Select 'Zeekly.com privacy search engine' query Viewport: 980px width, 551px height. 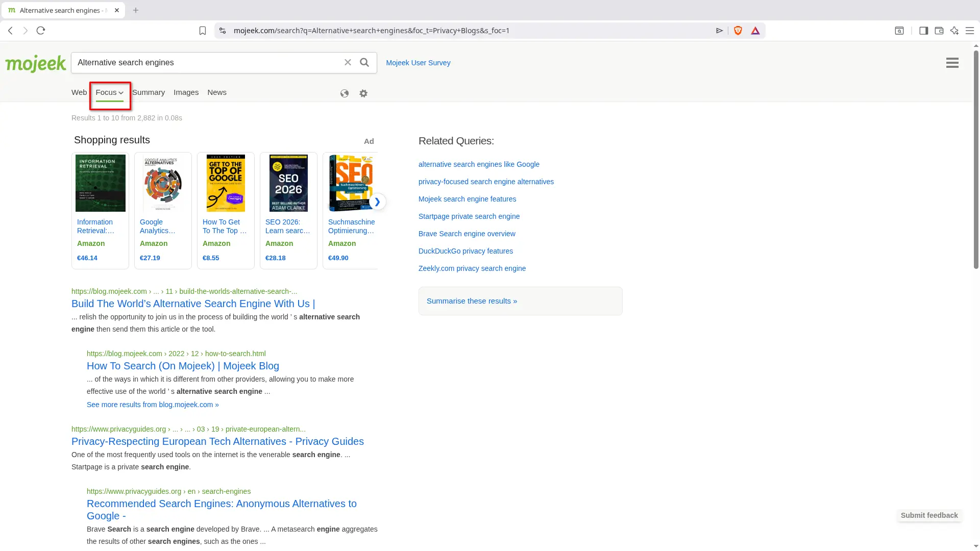pos(472,268)
